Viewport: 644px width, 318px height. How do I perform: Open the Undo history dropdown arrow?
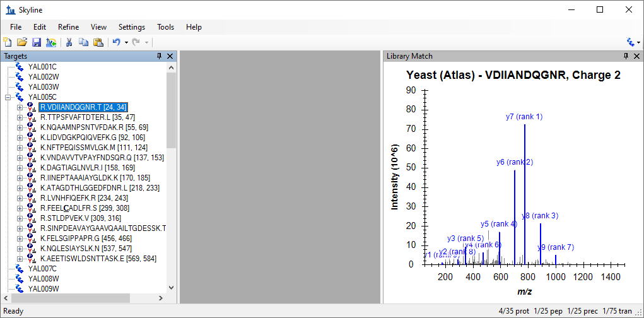click(126, 42)
